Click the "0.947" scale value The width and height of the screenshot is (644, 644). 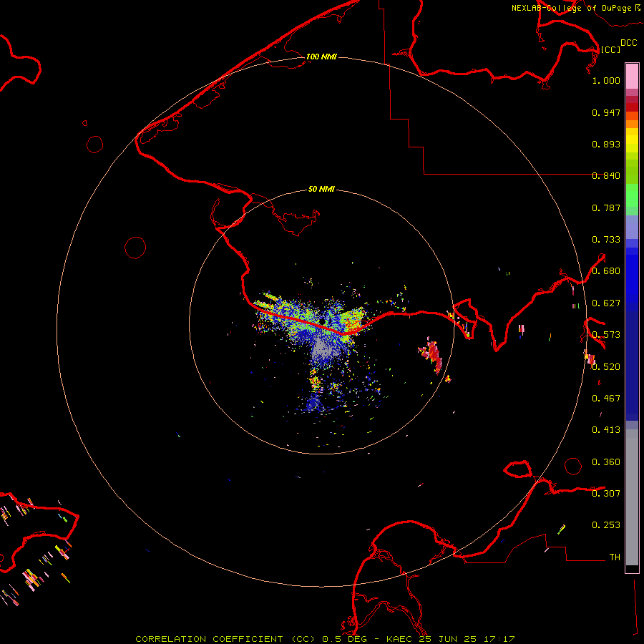click(x=606, y=112)
